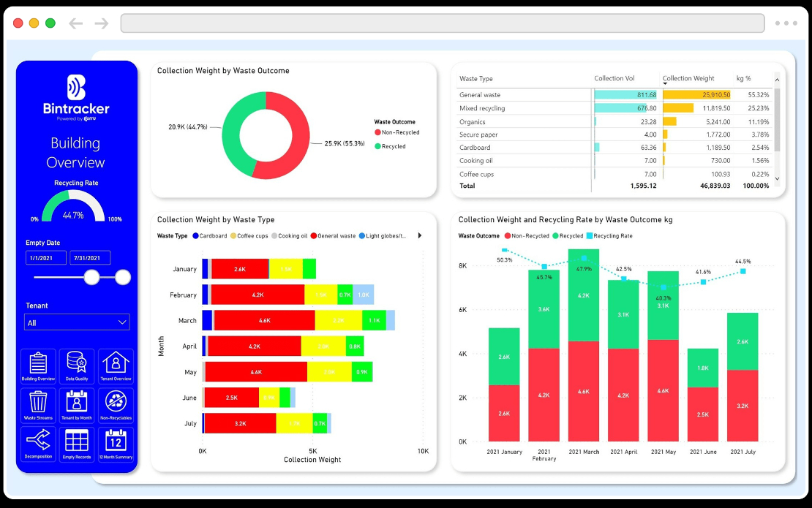Sort by Collection Weight column header

(688, 78)
